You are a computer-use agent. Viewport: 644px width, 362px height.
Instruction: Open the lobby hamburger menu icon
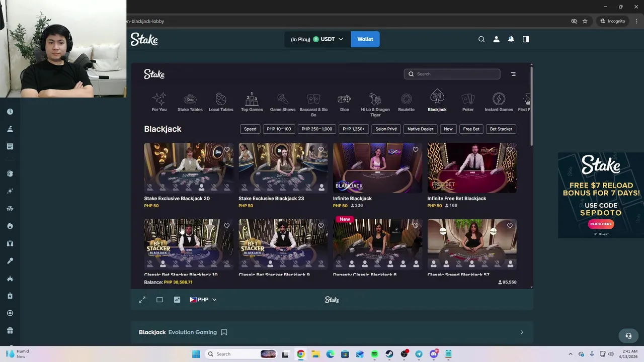(x=513, y=74)
